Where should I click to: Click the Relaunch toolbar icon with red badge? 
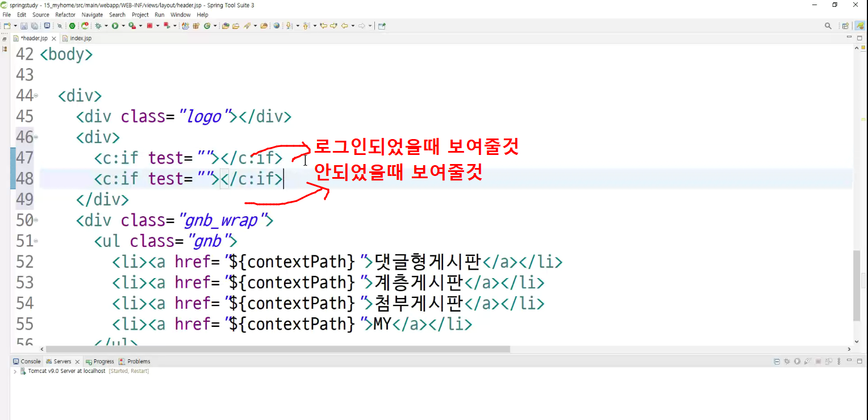click(x=85, y=26)
